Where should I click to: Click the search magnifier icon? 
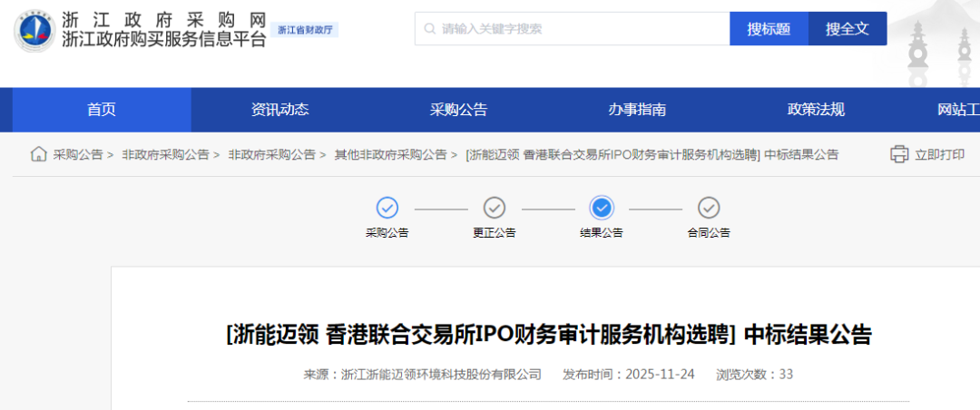point(429,29)
